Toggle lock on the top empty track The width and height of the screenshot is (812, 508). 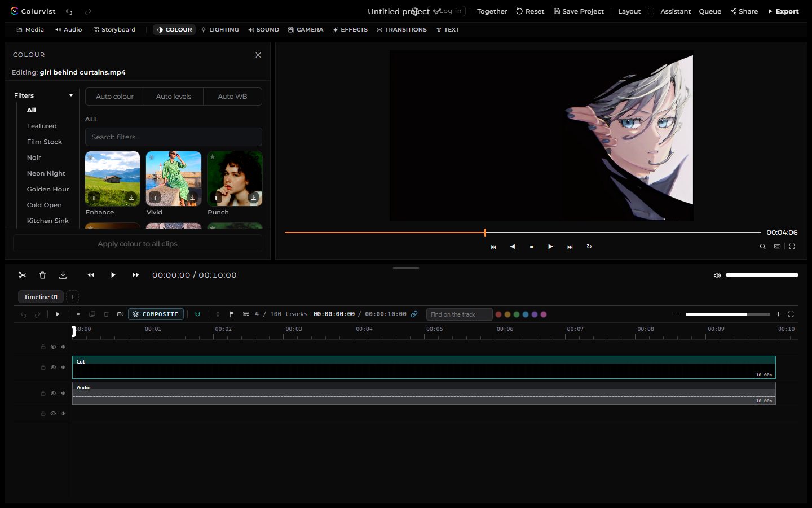43,347
